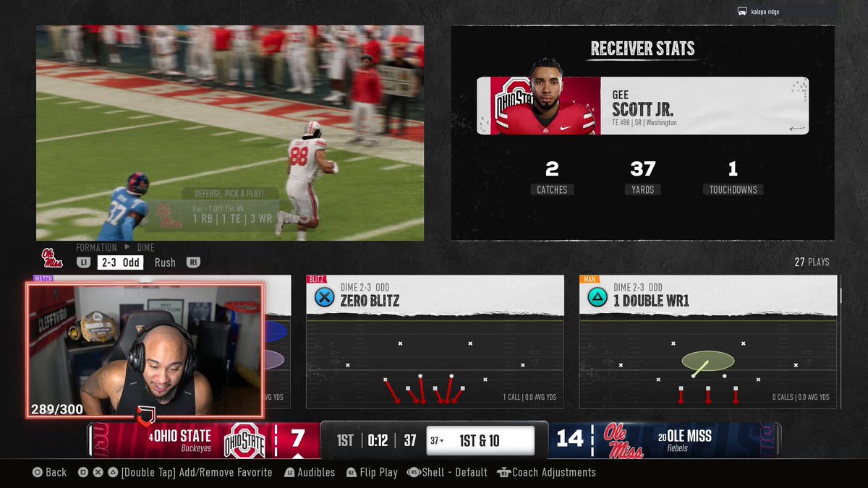This screenshot has height=488, width=868.
Task: Click the TE #88 | SR | Washington line
Action: 644,123
